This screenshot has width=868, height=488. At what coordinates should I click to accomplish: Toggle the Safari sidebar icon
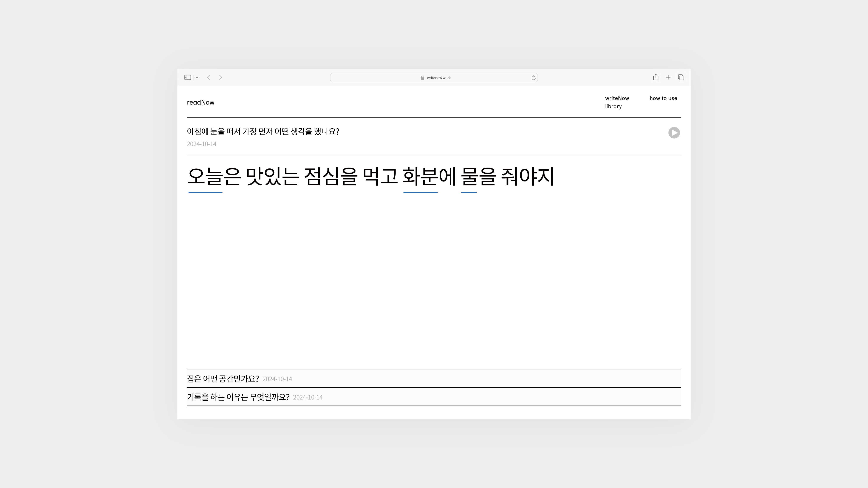pyautogui.click(x=188, y=77)
